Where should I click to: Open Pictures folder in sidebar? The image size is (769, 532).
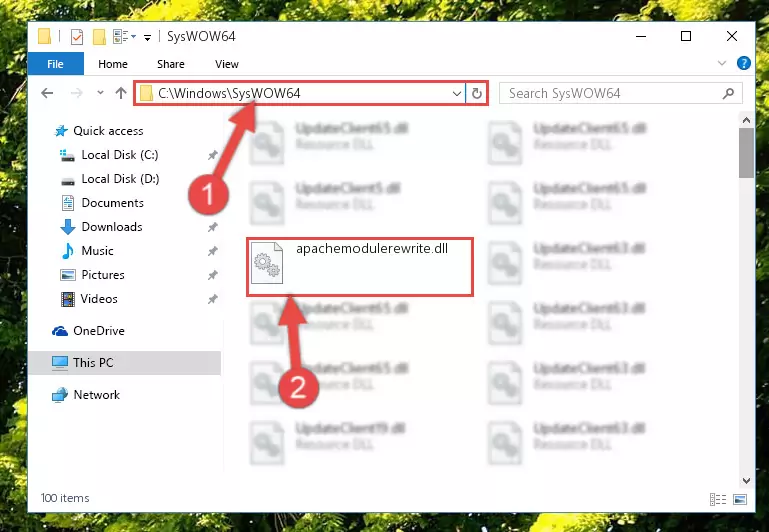tap(103, 275)
